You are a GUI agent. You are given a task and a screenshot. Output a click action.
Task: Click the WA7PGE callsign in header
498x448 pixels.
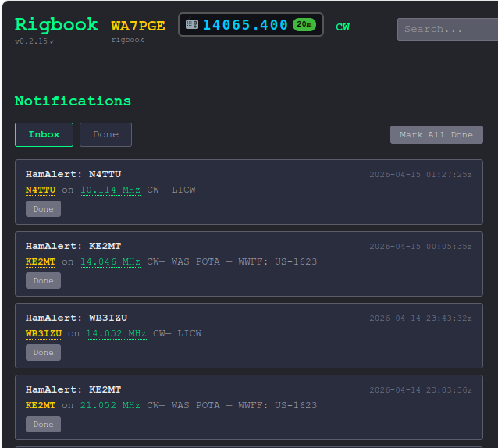point(138,26)
